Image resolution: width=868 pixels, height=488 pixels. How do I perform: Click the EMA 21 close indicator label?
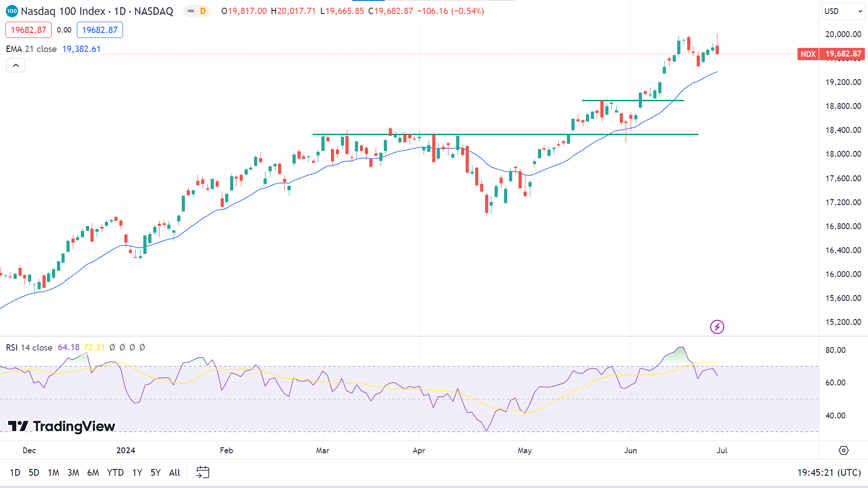pos(31,49)
